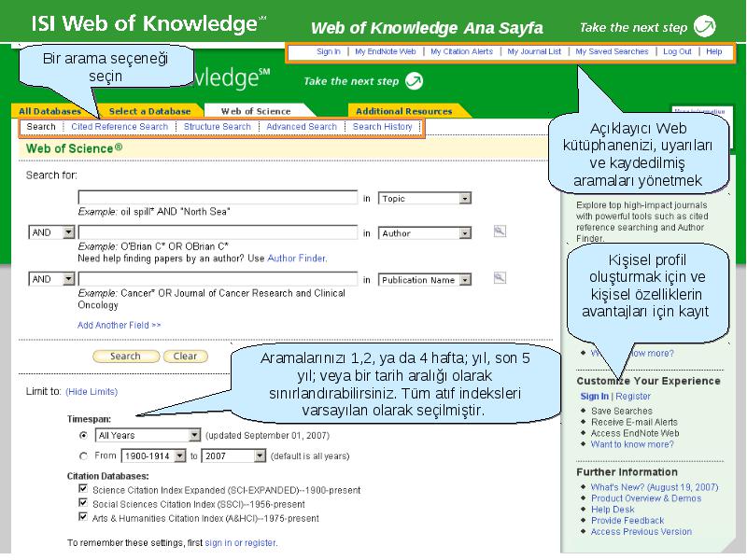This screenshot has width=747, height=560.
Task: Open the Cited Reference Search sub-tab
Action: [x=120, y=127]
